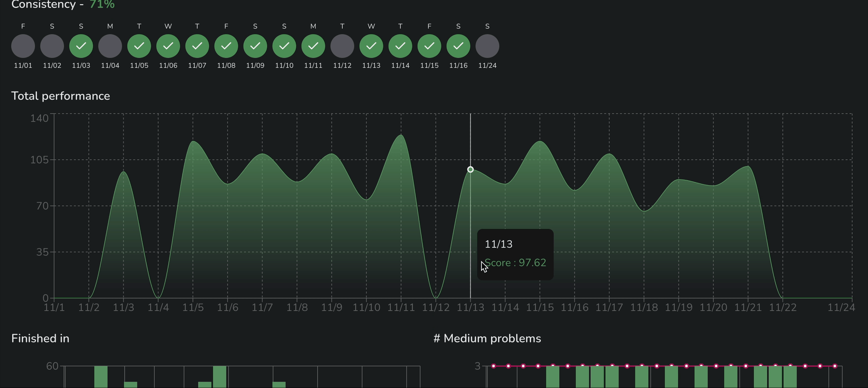Viewport: 868px width, 388px height.
Task: Click the checked 11/13 day circle
Action: [371, 46]
